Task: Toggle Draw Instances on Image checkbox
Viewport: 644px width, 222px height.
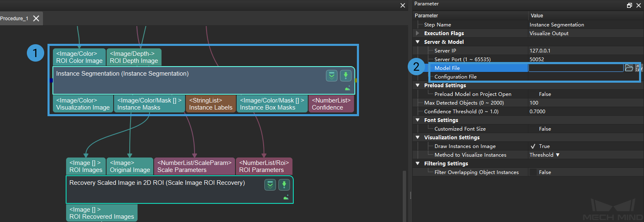Action: coord(533,146)
